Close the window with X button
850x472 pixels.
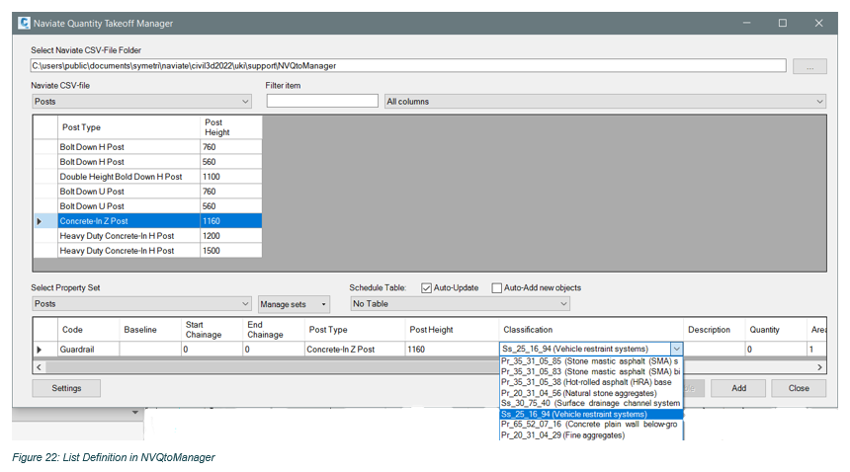[819, 23]
